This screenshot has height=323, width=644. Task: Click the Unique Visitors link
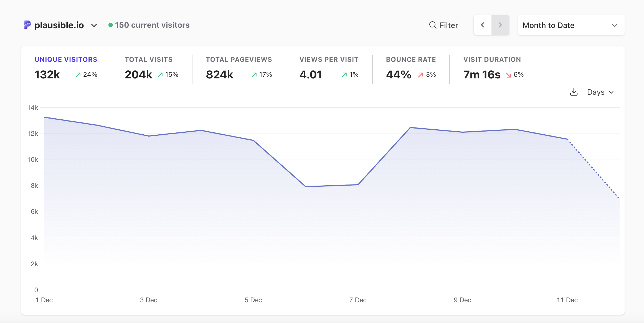pos(65,59)
